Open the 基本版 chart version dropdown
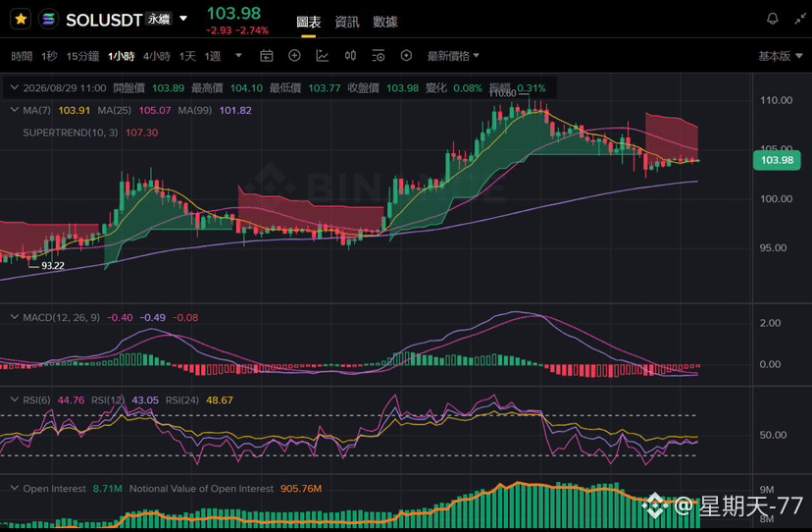 (780, 56)
